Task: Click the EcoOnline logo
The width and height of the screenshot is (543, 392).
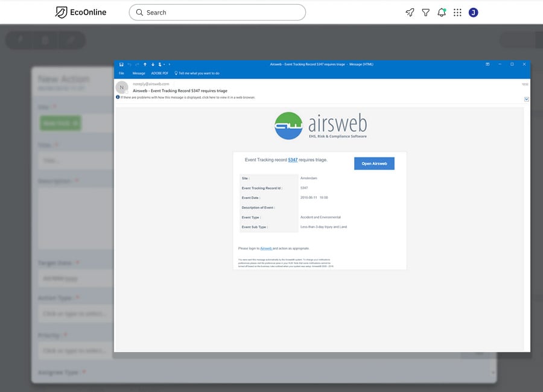Action: tap(81, 13)
